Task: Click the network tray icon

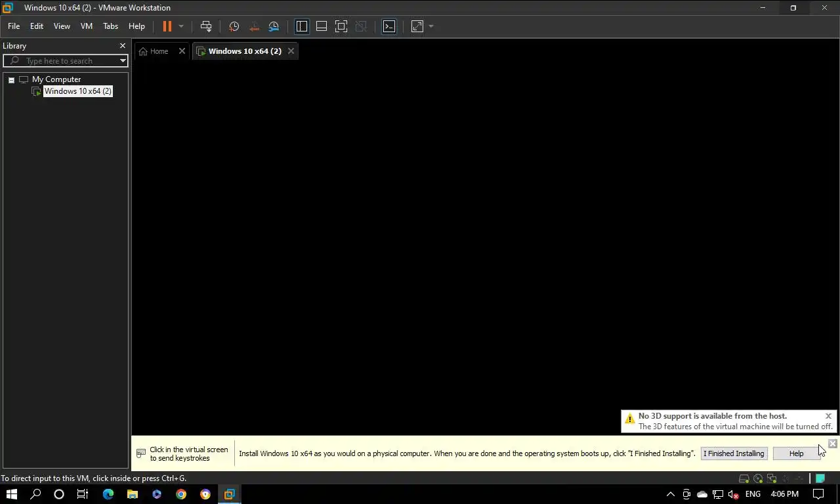Action: point(718,494)
